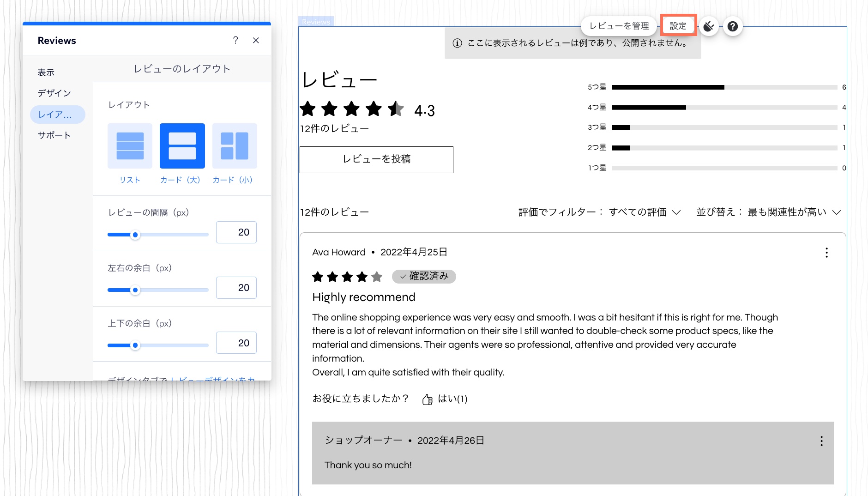Screen dimensions: 868x496
Task: Open more options menu on shop owner reply
Action: 821,442
